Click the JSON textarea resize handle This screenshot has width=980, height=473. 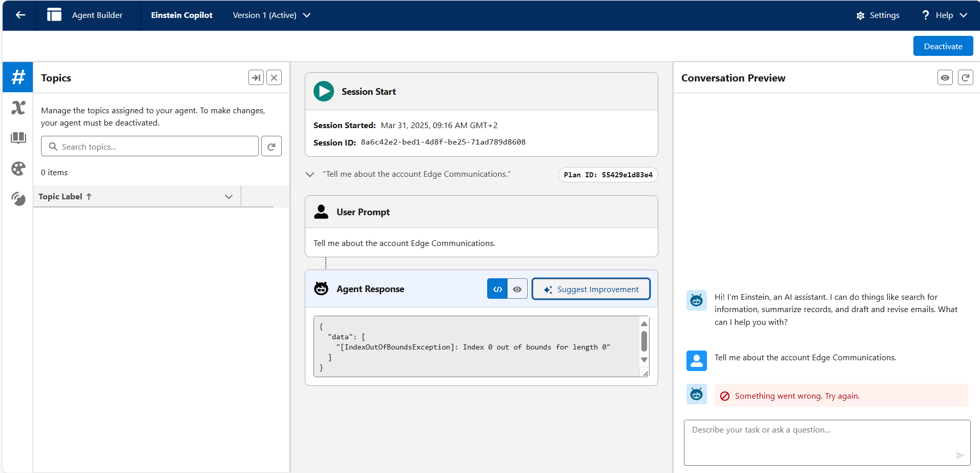click(x=645, y=374)
